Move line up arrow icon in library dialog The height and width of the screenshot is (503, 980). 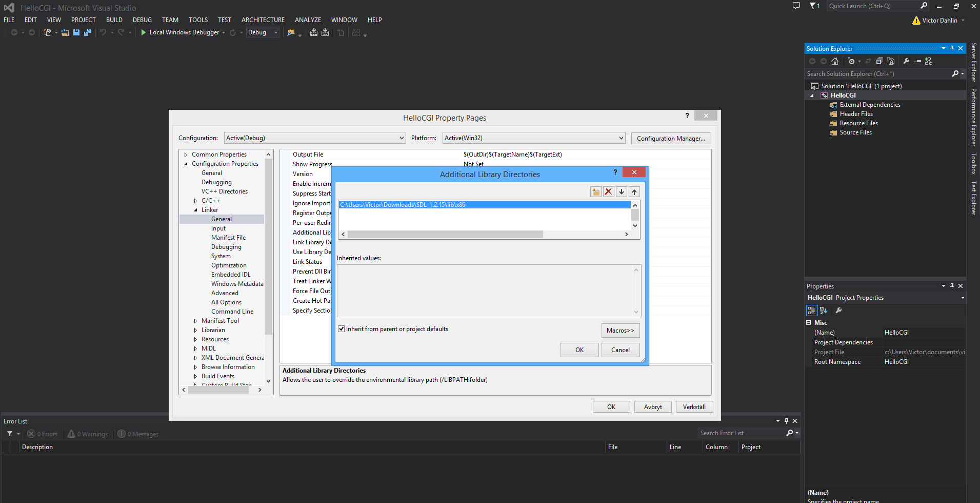click(x=634, y=191)
